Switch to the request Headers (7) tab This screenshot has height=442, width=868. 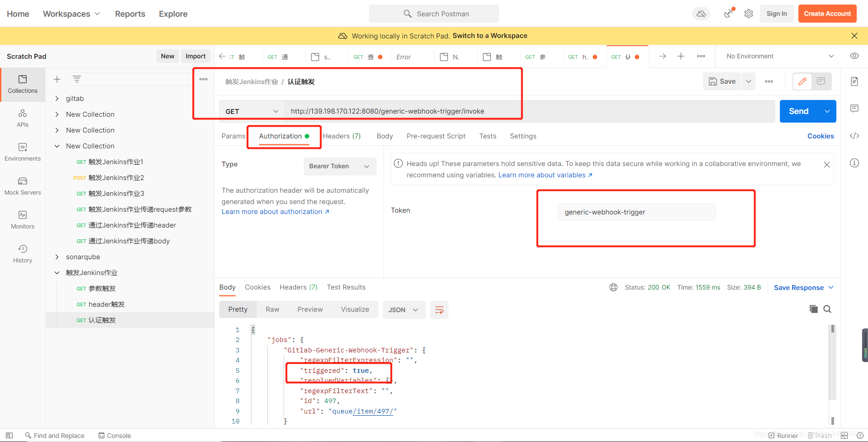(x=342, y=136)
